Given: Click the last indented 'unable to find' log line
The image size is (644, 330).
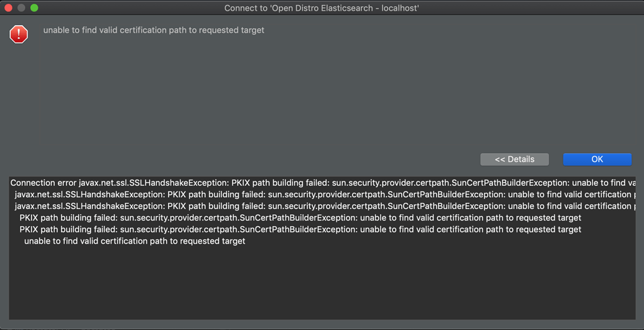Looking at the screenshot, I should 134,241.
